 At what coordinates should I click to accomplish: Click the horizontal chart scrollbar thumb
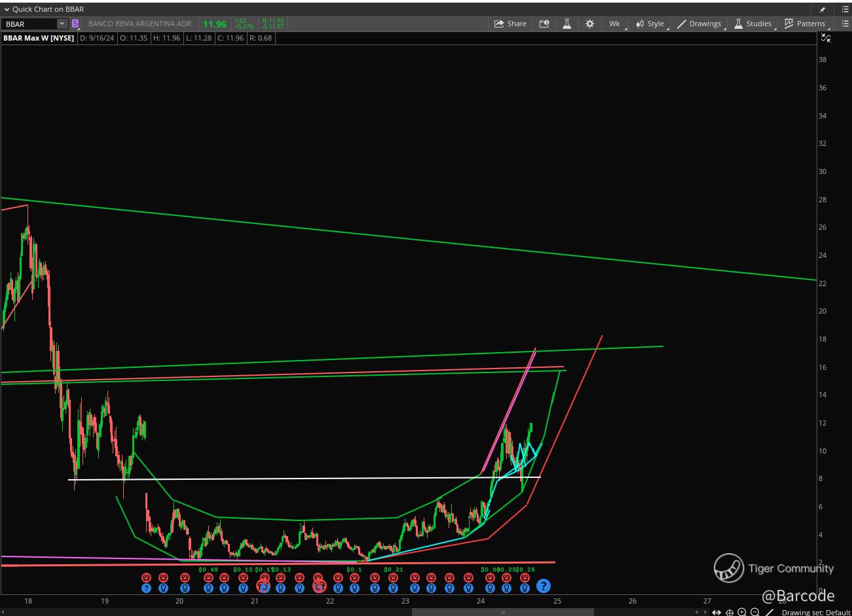(502, 612)
